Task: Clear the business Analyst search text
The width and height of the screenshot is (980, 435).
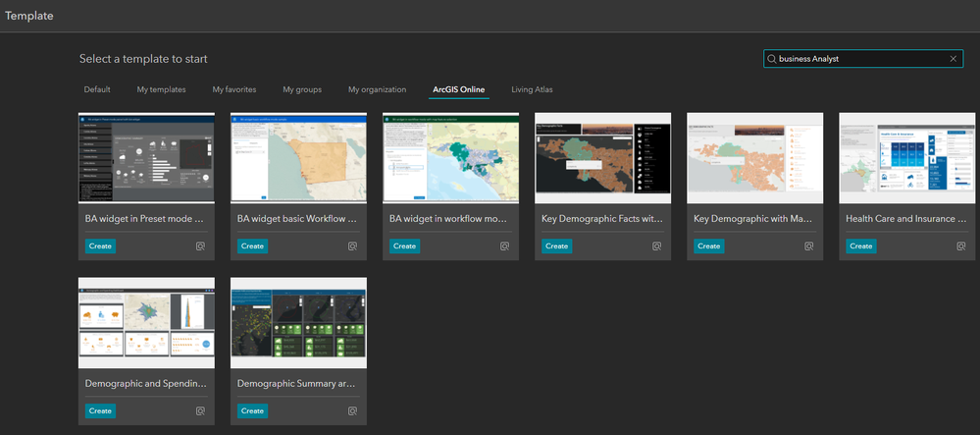Action: pyautogui.click(x=954, y=59)
